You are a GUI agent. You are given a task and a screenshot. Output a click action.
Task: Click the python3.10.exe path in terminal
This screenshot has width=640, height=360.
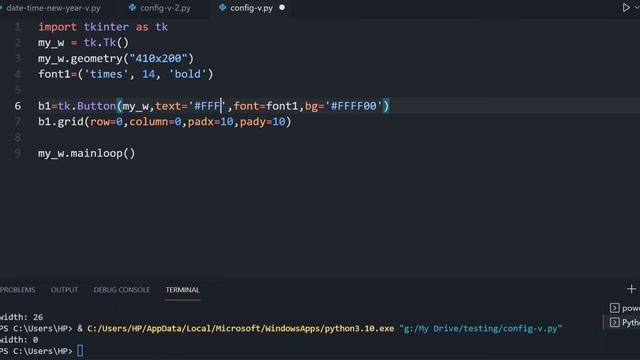241,329
